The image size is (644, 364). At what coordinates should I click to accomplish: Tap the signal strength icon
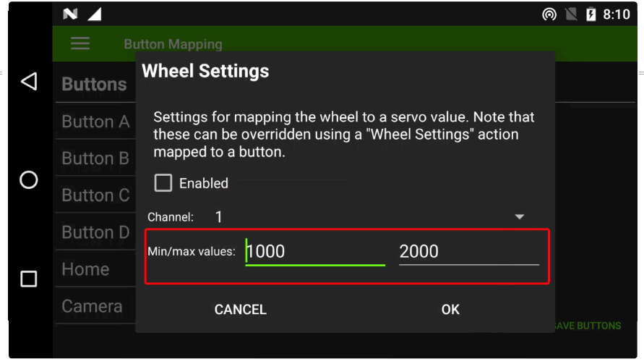pyautogui.click(x=93, y=14)
